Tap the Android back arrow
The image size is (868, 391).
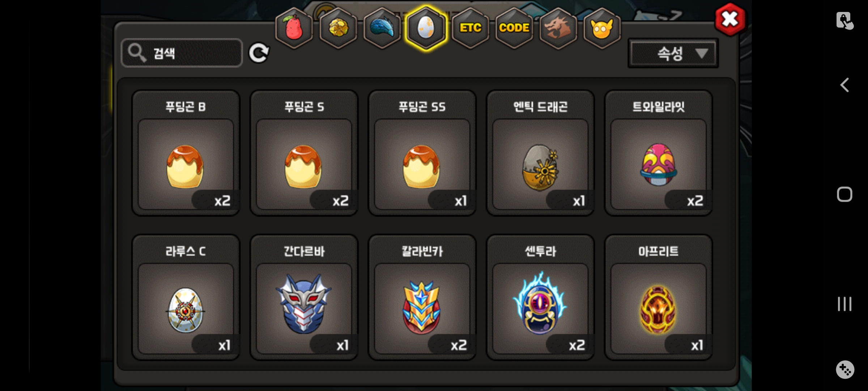pos(845,85)
